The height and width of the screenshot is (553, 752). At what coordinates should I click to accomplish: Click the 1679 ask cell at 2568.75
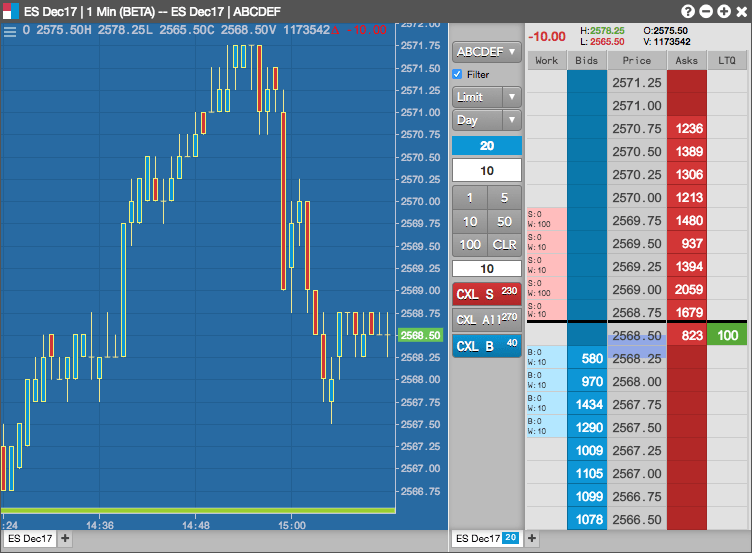[x=687, y=313]
